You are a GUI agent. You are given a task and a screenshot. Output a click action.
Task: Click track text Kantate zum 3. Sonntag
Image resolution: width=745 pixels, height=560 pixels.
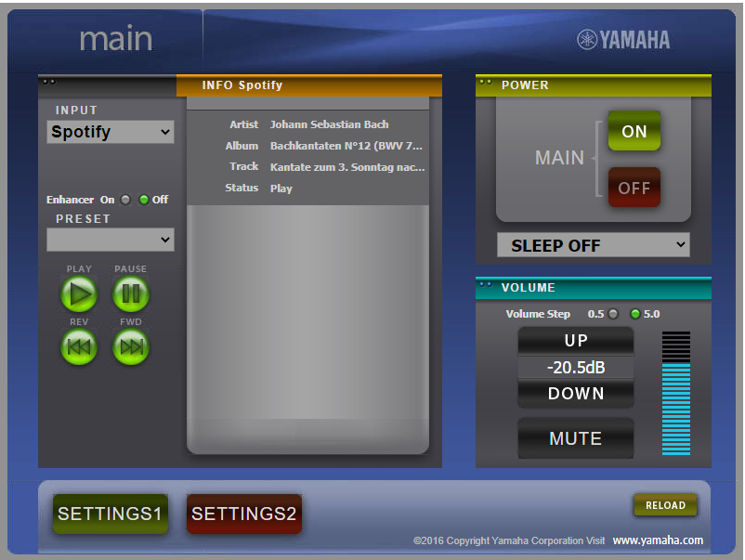click(x=347, y=167)
